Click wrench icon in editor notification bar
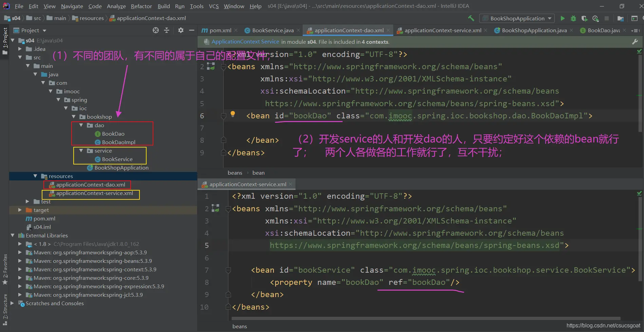 click(635, 42)
